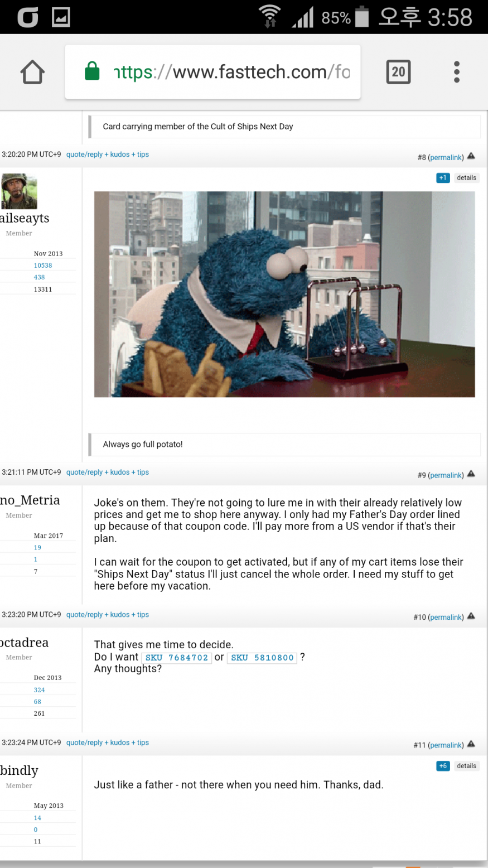Show details of the +1 kudos
The width and height of the screenshot is (488, 868).
pos(467,178)
